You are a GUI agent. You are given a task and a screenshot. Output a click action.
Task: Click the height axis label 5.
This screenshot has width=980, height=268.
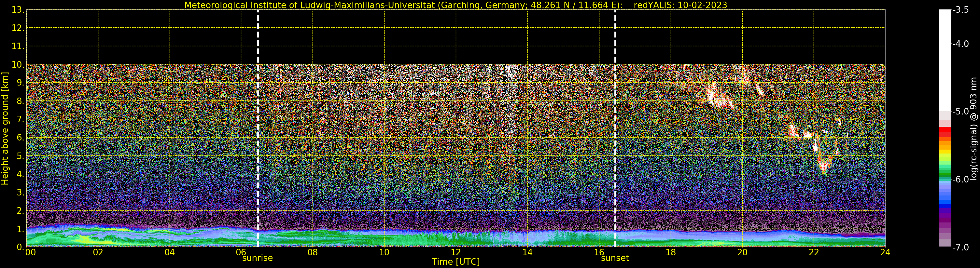coord(20,156)
